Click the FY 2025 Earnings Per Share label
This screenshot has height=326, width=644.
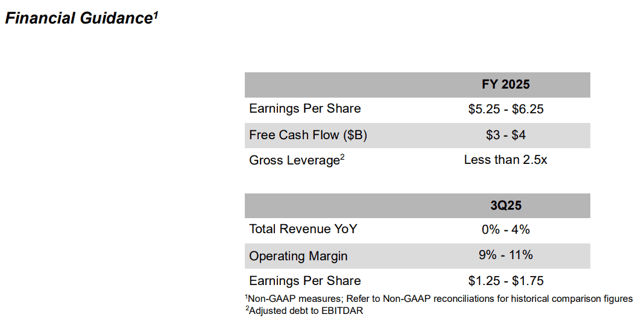point(305,109)
